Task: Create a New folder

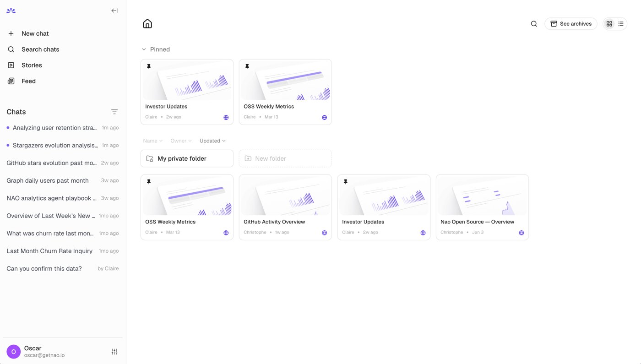Action: 285,158
